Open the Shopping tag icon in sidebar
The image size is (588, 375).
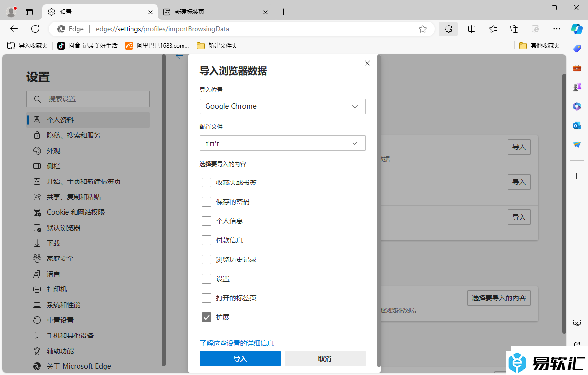click(577, 48)
